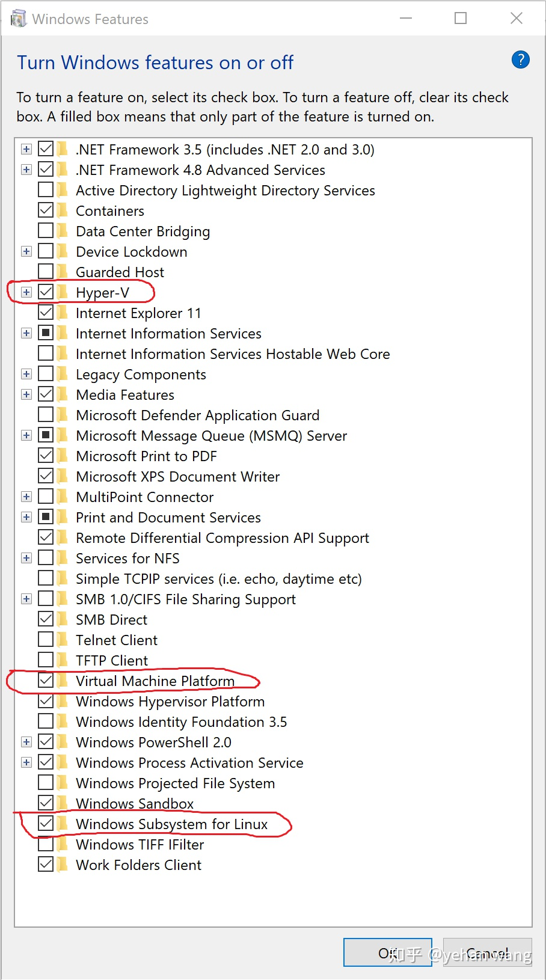Enable Windows Projected File System checkbox
This screenshot has width=546, height=980.
click(46, 783)
